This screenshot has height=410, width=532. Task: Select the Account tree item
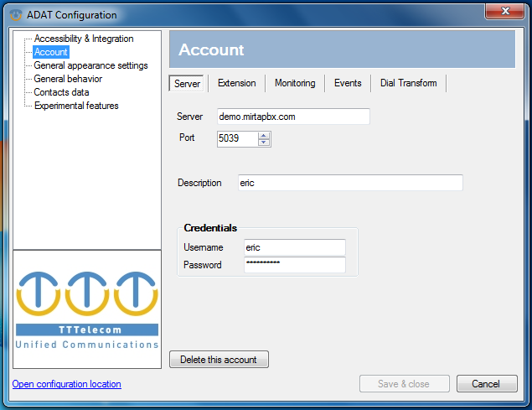pos(50,52)
